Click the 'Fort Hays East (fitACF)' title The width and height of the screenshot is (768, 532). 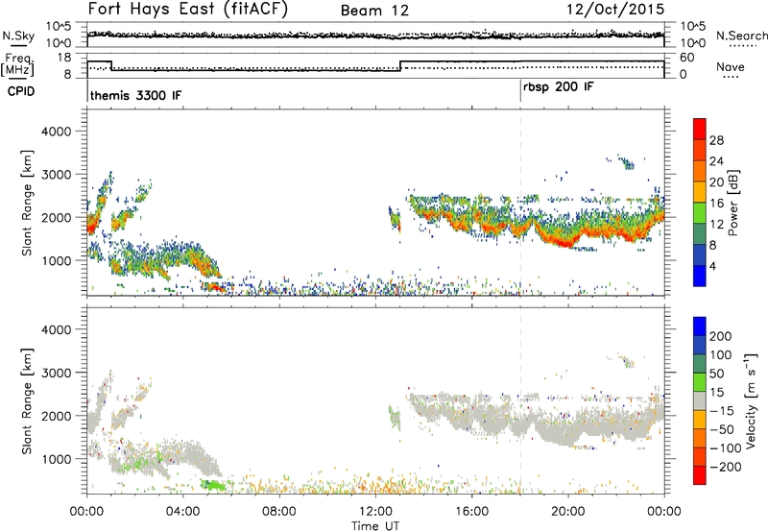pos(188,9)
